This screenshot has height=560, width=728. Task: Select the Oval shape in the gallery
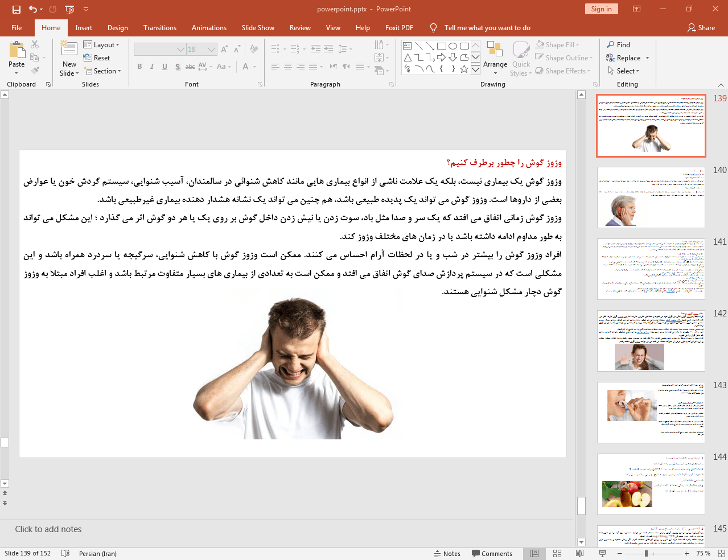point(453,46)
